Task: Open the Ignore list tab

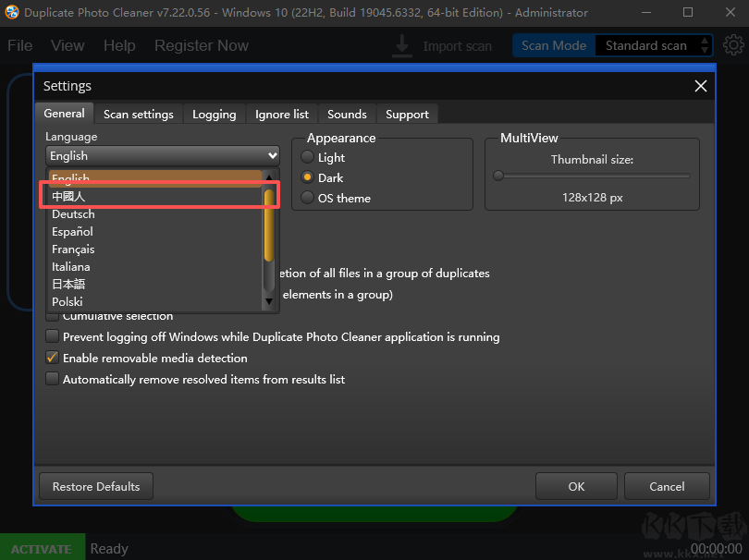Action: pos(282,115)
